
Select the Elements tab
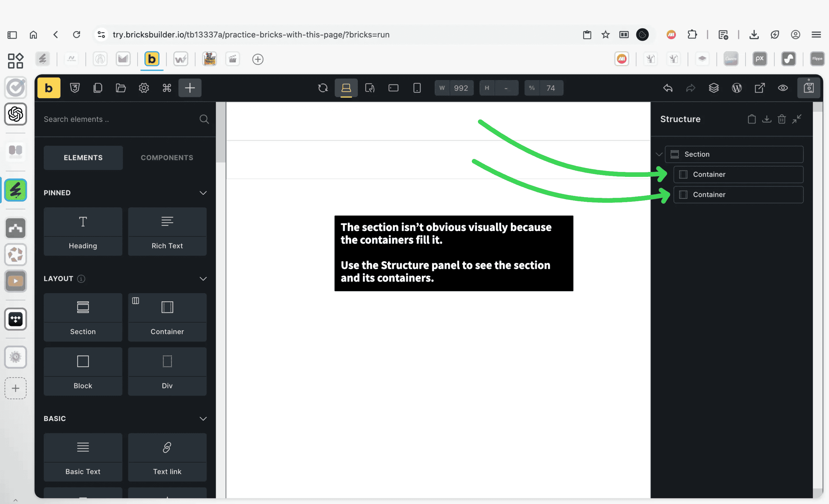[83, 158]
